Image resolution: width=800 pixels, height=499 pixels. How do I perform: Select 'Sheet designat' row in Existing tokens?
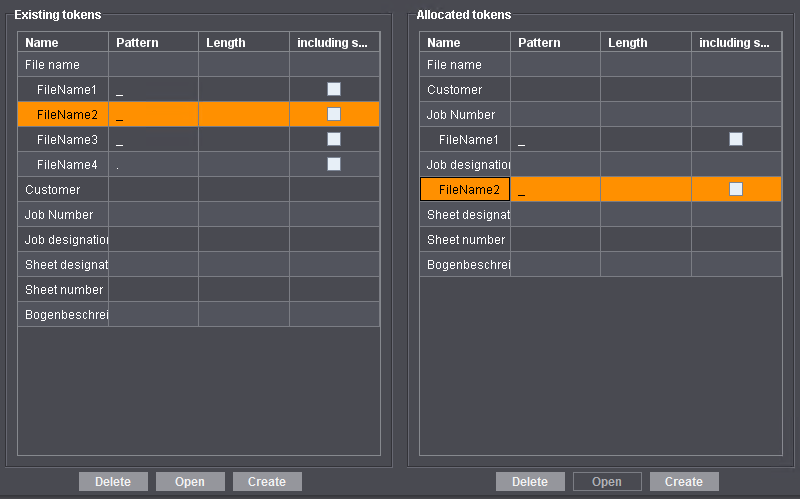[199, 264]
